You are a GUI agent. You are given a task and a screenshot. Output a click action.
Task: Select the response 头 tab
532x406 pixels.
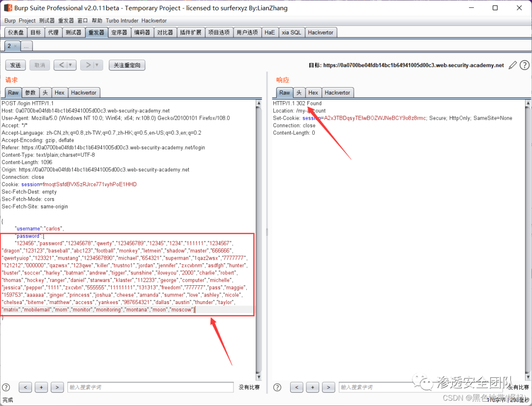[x=299, y=93]
